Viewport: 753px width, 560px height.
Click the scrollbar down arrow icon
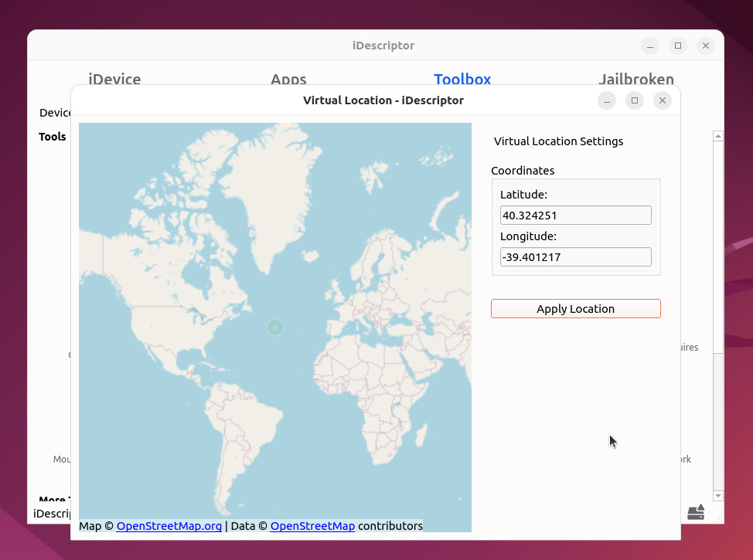tap(717, 496)
